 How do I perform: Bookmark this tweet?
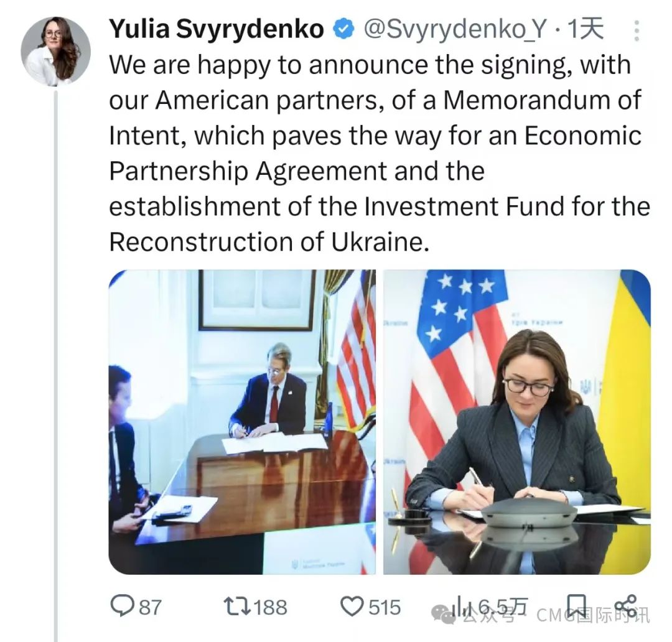point(577,605)
